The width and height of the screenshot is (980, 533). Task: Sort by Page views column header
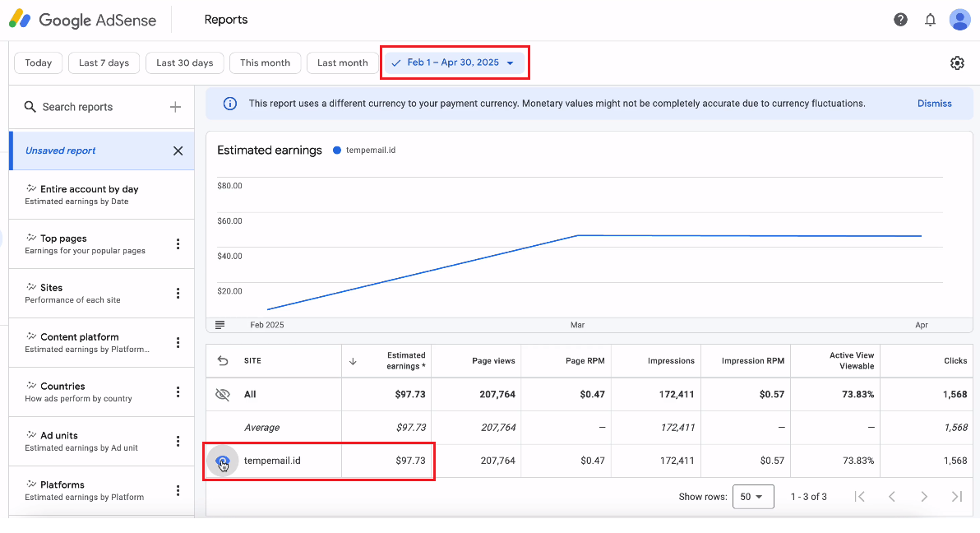click(493, 361)
